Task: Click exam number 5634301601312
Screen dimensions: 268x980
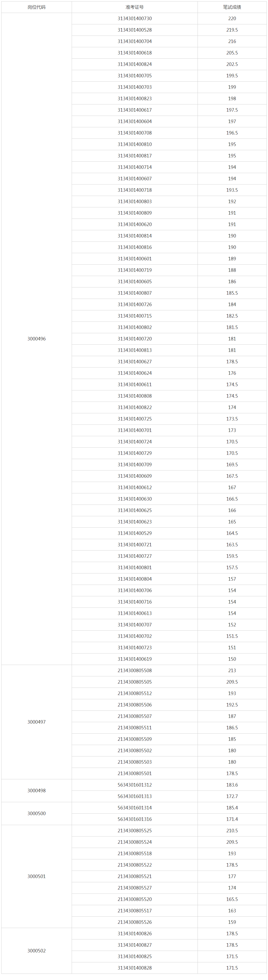Action: [135, 785]
